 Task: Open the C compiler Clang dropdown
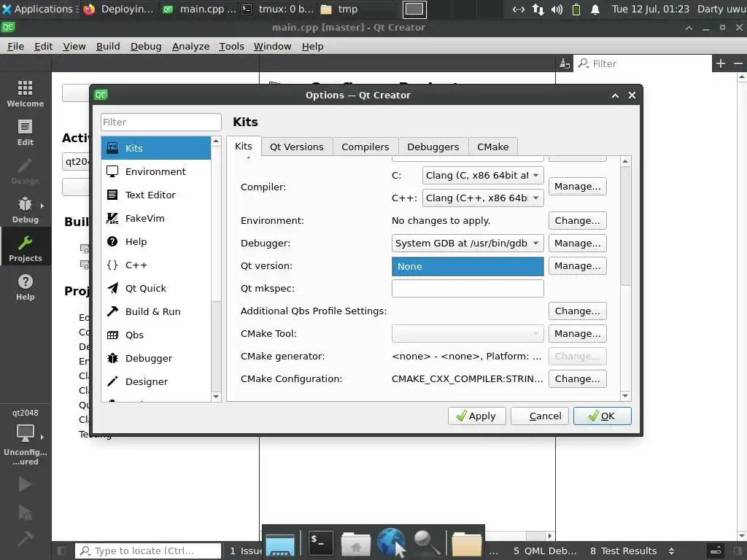(x=483, y=175)
